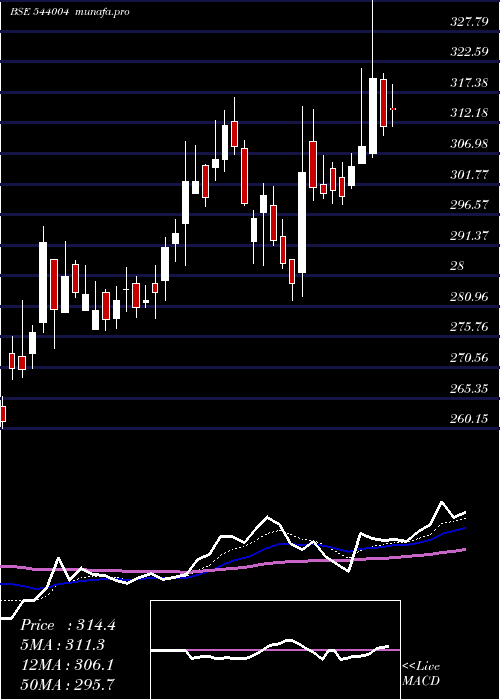Select the 312.18 price axis label
Image resolution: width=500 pixels, height=700 pixels.
pyautogui.click(x=469, y=113)
